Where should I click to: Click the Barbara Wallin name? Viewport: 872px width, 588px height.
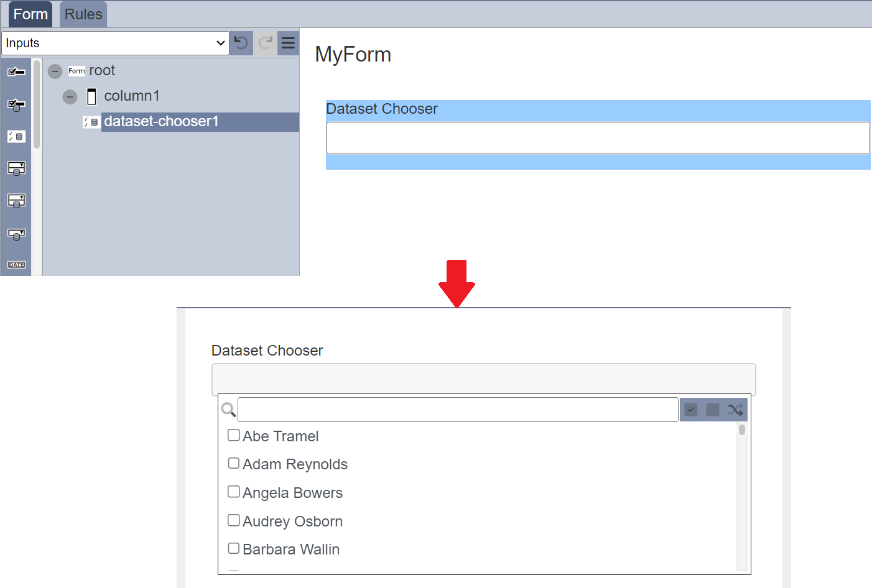click(291, 549)
